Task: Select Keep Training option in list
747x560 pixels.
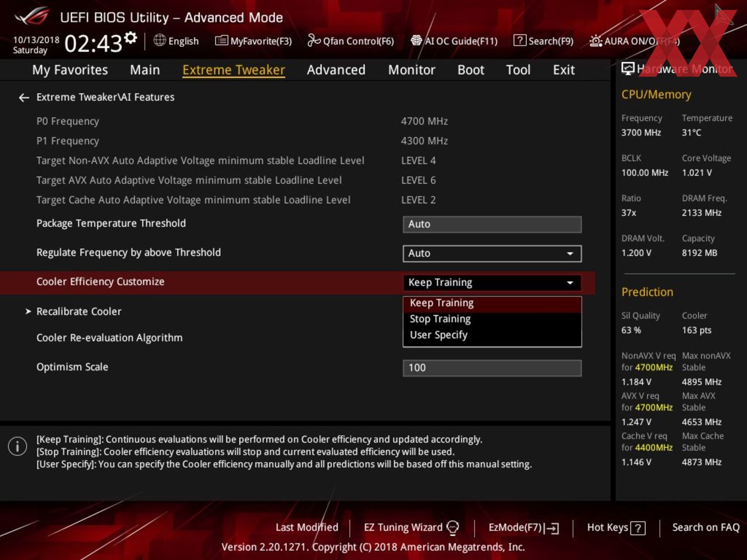Action: (x=492, y=303)
